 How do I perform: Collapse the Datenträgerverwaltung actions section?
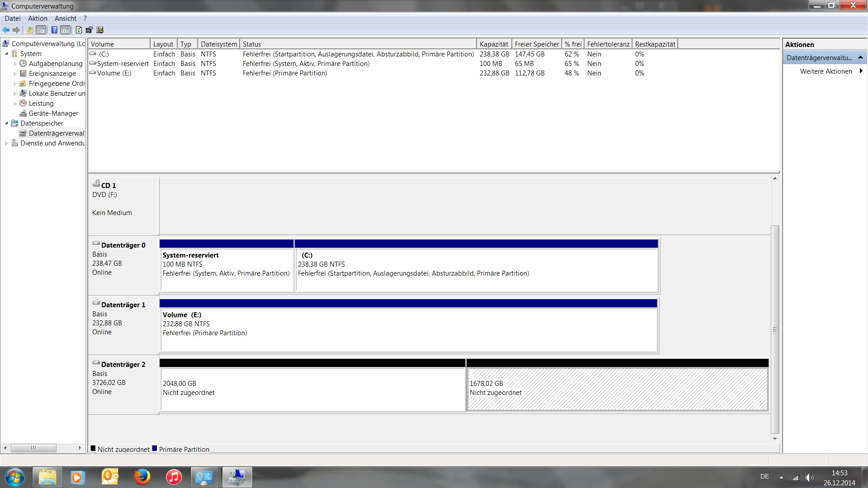point(860,57)
